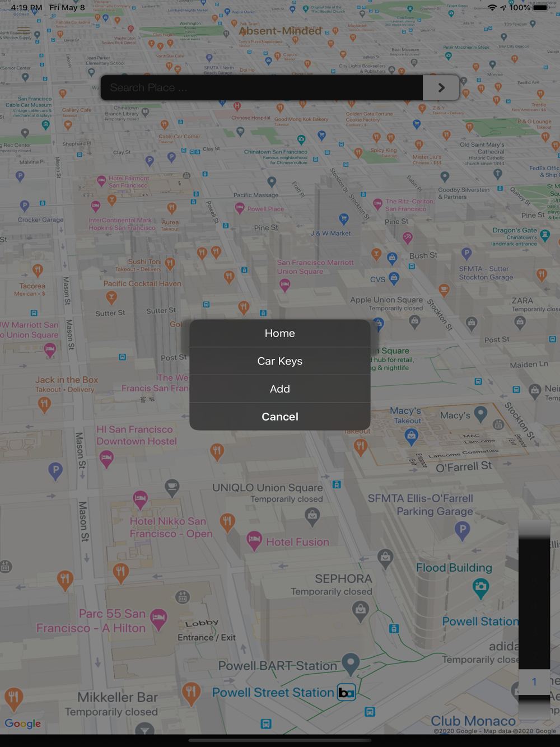The image size is (560, 747).
Task: Tap the "Hotel Fusion" map label
Action: (x=298, y=542)
